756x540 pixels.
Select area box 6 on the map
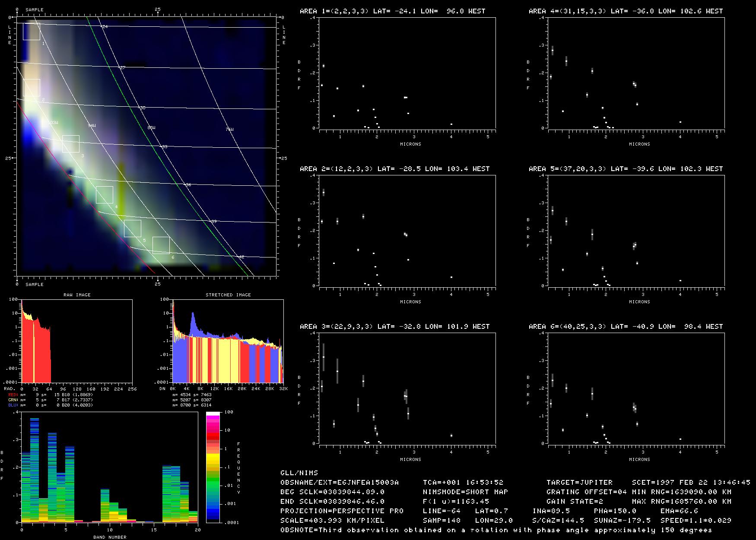161,245
